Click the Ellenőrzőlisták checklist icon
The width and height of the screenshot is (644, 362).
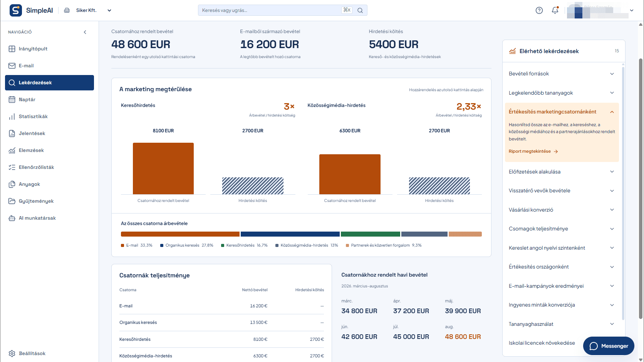point(12,167)
